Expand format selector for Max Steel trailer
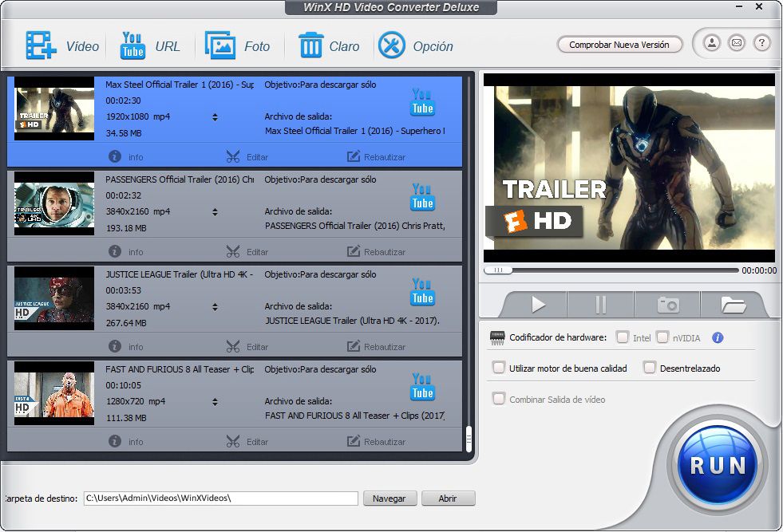 pyautogui.click(x=215, y=117)
